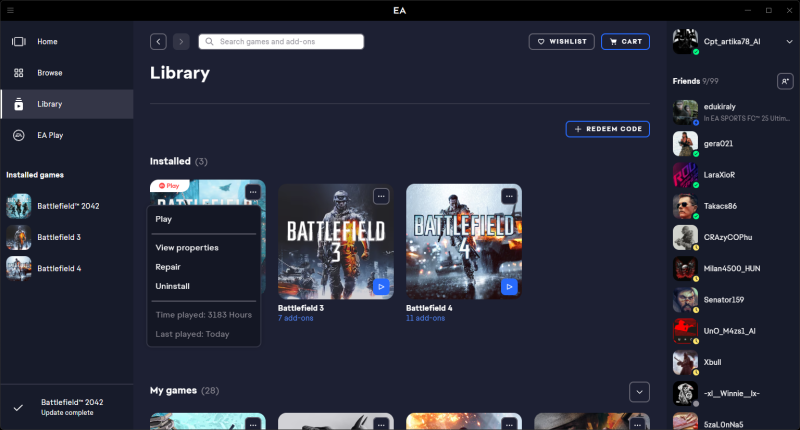Click friend CRAzyCOPhu
Screen dimensions: 800x430
pos(733,237)
